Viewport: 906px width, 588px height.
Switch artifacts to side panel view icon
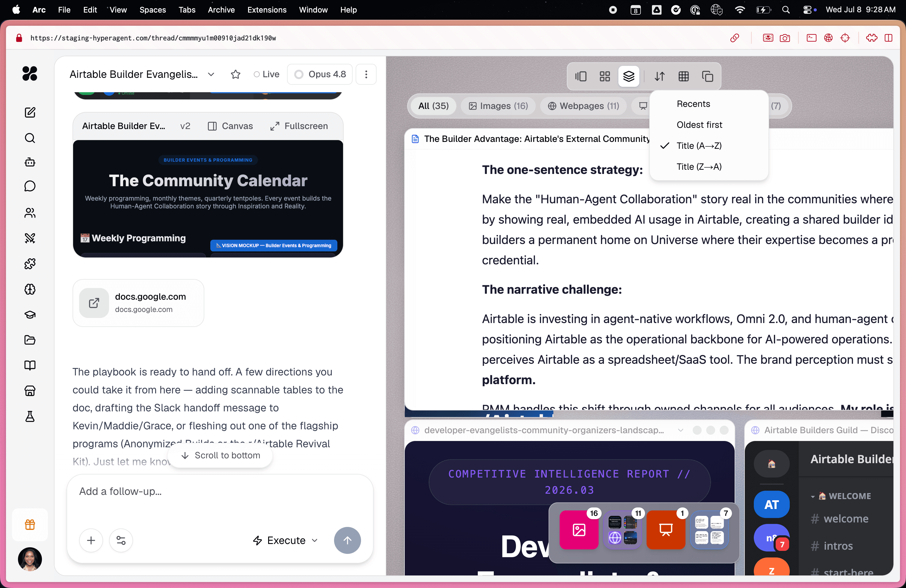point(581,76)
